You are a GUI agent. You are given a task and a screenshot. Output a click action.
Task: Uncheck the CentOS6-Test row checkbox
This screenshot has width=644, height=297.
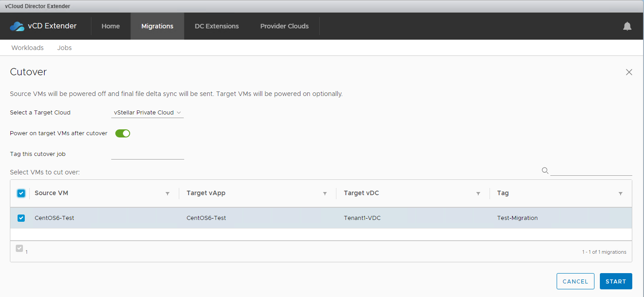click(x=21, y=218)
